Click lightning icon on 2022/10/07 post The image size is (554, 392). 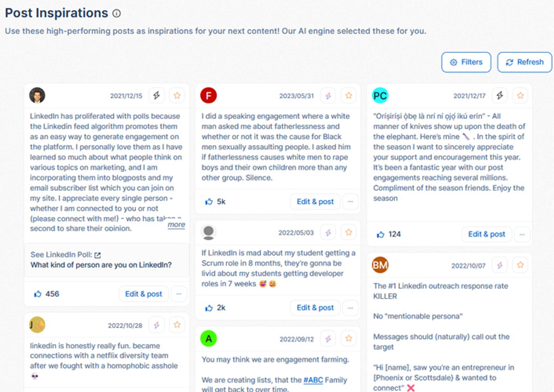click(x=500, y=265)
